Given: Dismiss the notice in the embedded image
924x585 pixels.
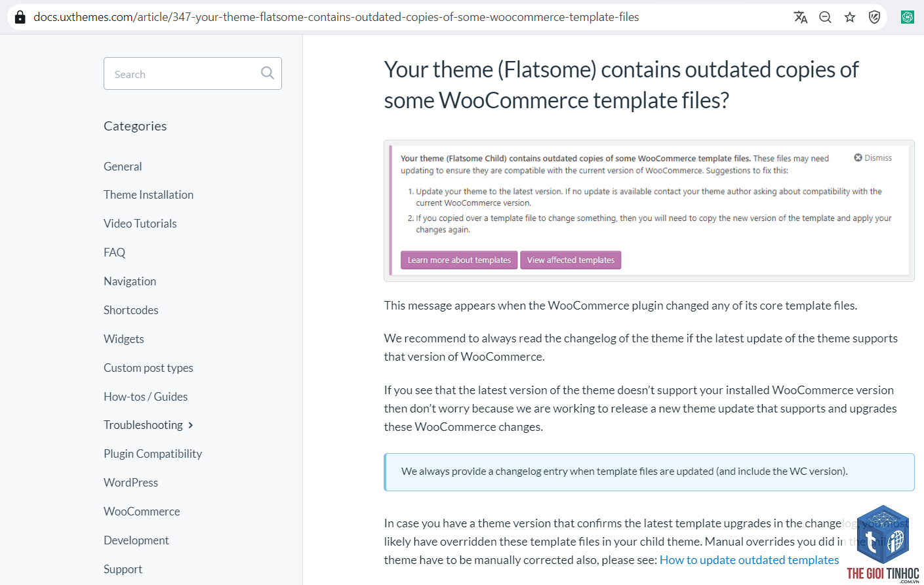Looking at the screenshot, I should pyautogui.click(x=873, y=157).
